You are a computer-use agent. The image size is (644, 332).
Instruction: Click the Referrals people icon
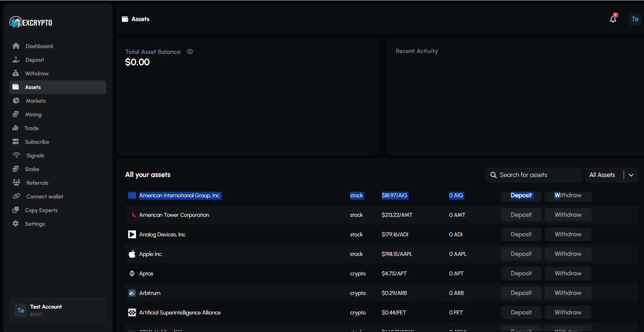point(16,182)
